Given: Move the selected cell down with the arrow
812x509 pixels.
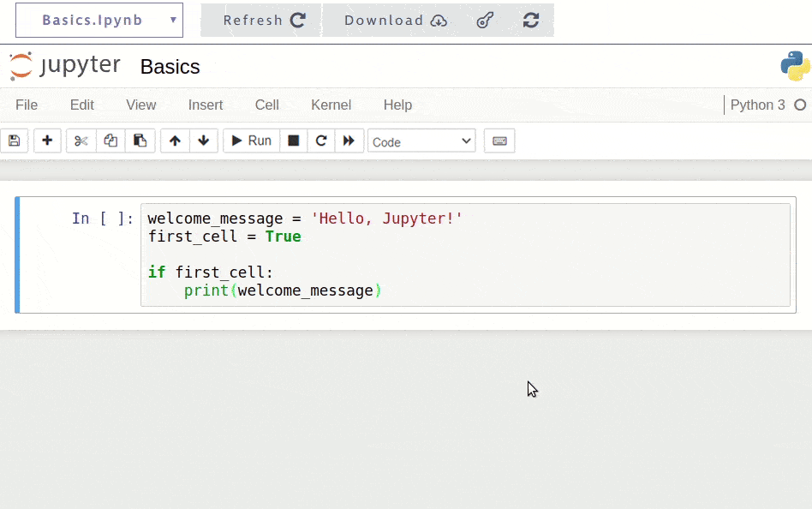Looking at the screenshot, I should click(204, 141).
